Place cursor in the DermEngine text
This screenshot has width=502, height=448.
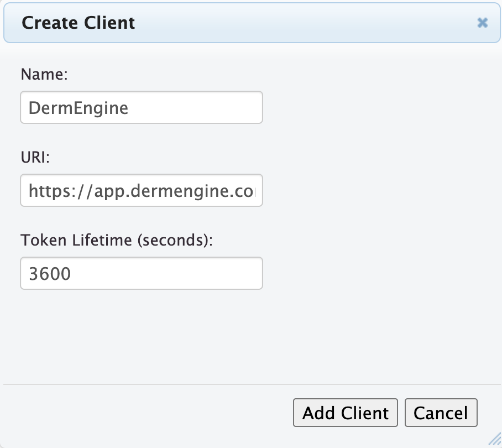pyautogui.click(x=79, y=107)
